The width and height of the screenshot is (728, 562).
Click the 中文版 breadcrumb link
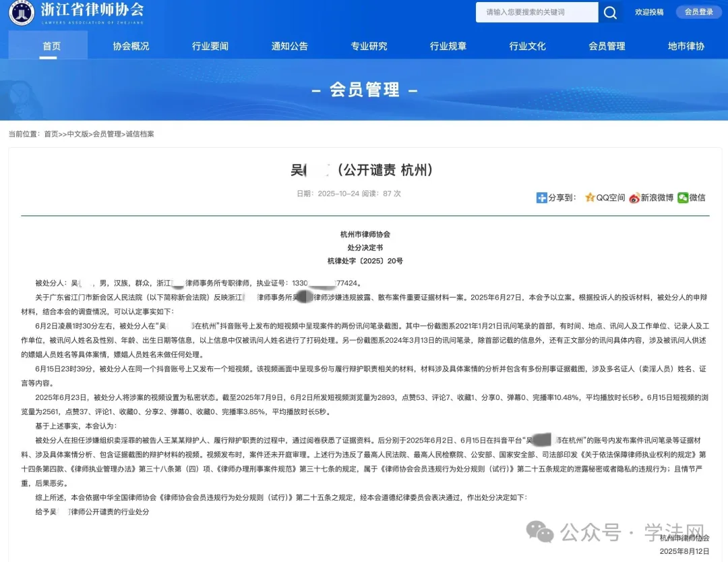[x=78, y=134]
